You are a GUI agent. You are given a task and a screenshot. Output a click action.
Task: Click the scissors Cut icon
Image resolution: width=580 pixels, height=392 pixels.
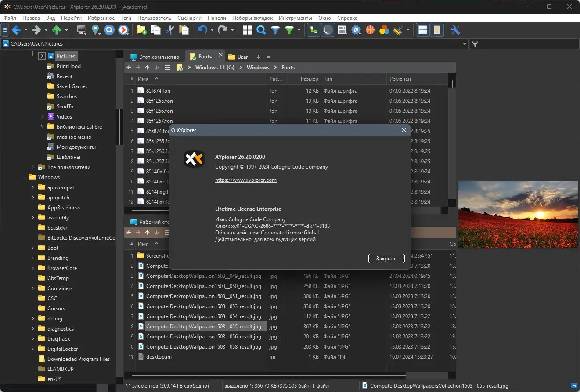169,30
